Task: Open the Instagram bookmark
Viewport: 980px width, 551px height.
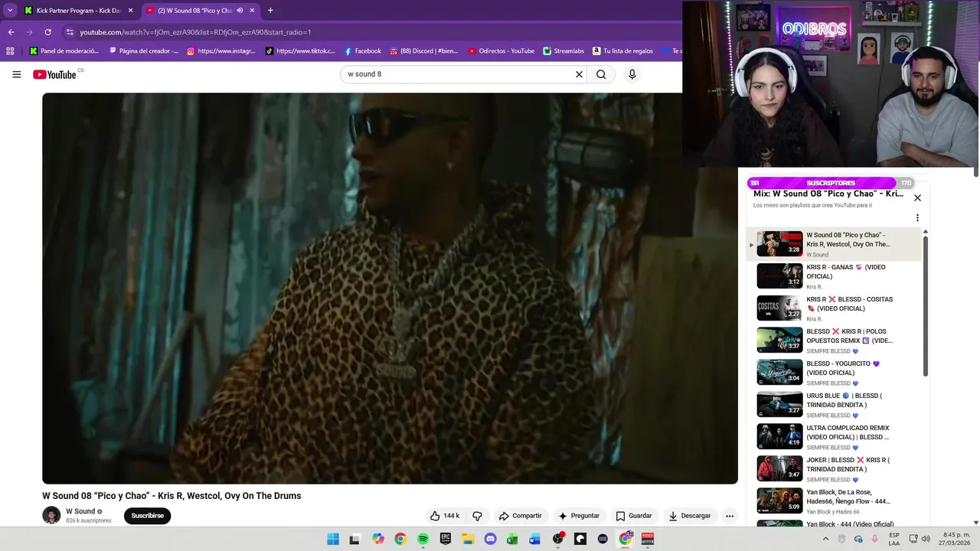Action: click(221, 51)
